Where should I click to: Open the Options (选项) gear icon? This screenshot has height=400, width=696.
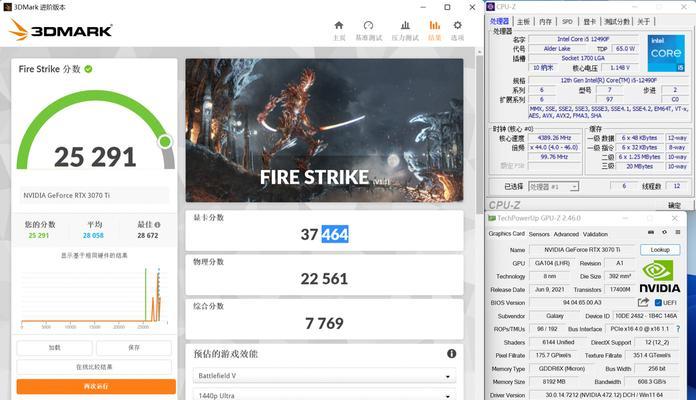pyautogui.click(x=457, y=25)
